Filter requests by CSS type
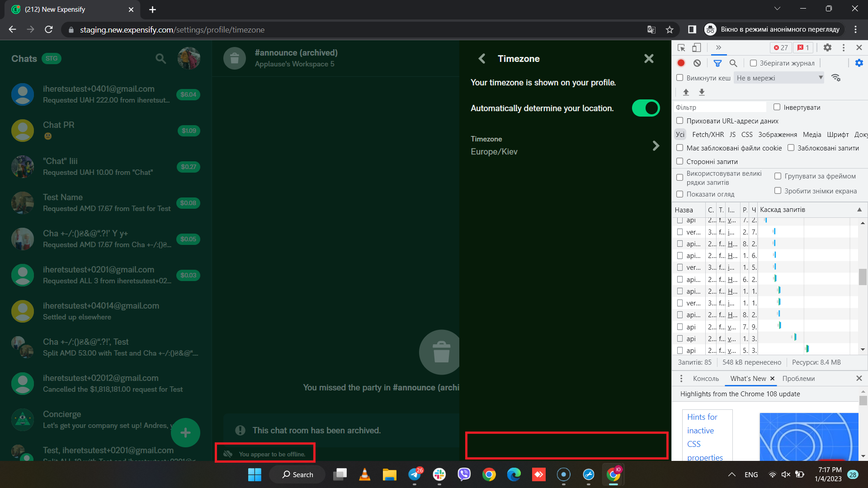The image size is (868, 488). 747,134
